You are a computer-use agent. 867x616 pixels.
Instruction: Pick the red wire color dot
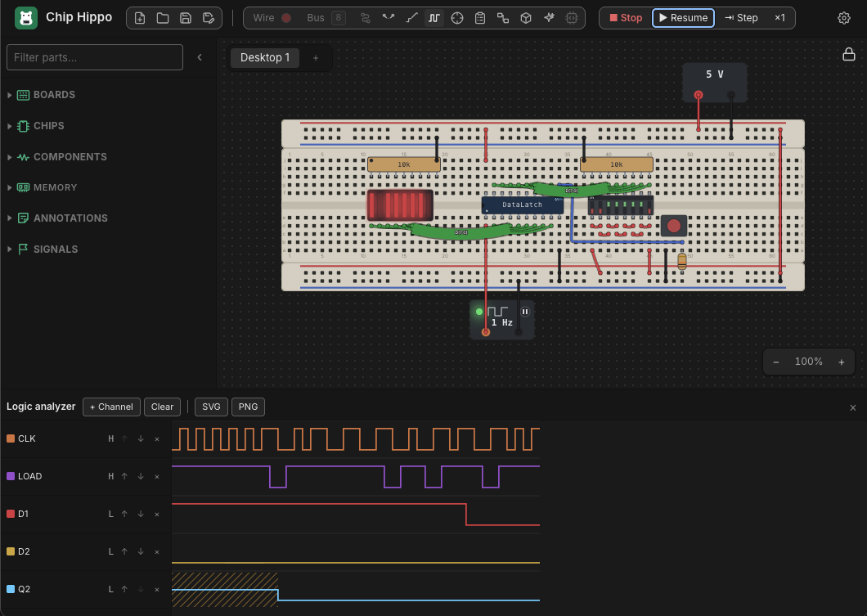pyautogui.click(x=286, y=18)
